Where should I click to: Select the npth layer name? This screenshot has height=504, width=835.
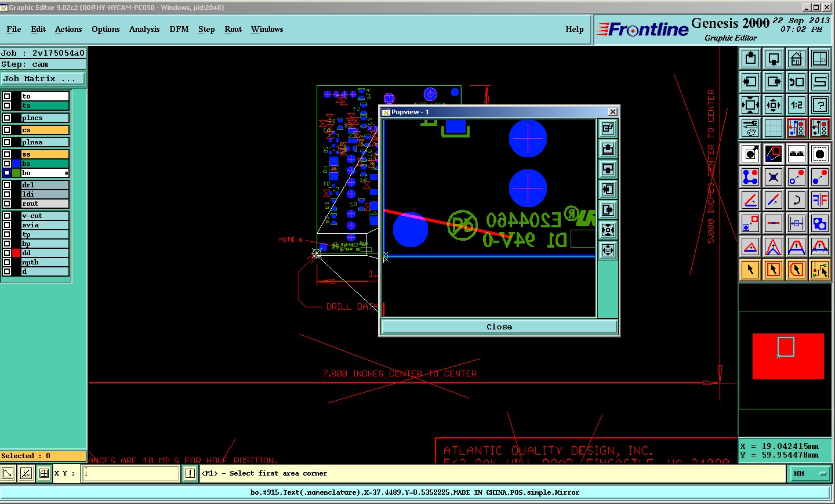[x=45, y=262]
